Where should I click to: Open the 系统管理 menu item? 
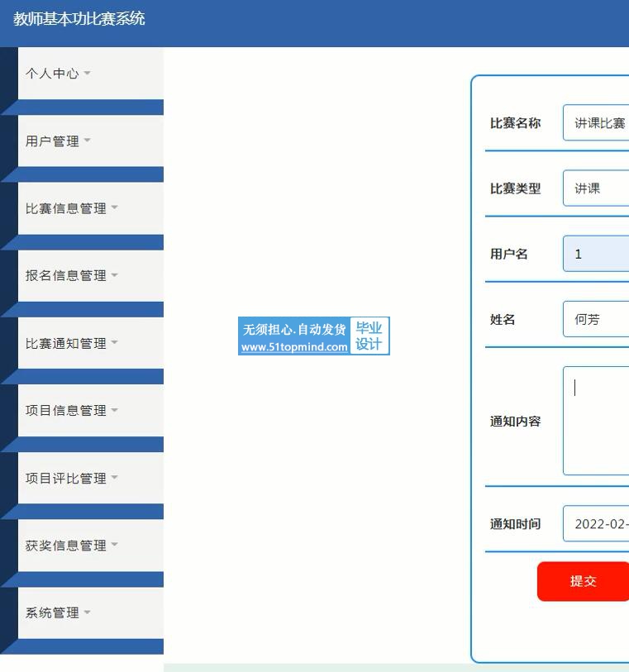click(90, 612)
